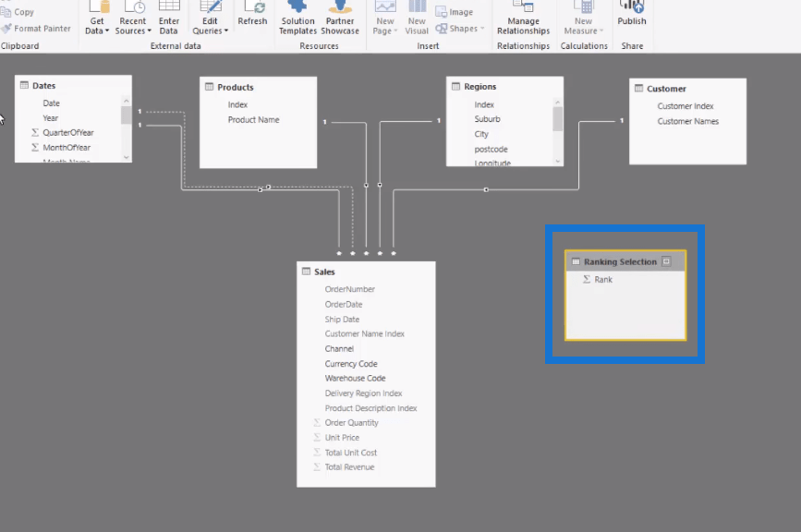Viewport: 801px width, 532px height.
Task: Select the Total Unit Cost field
Action: point(350,453)
